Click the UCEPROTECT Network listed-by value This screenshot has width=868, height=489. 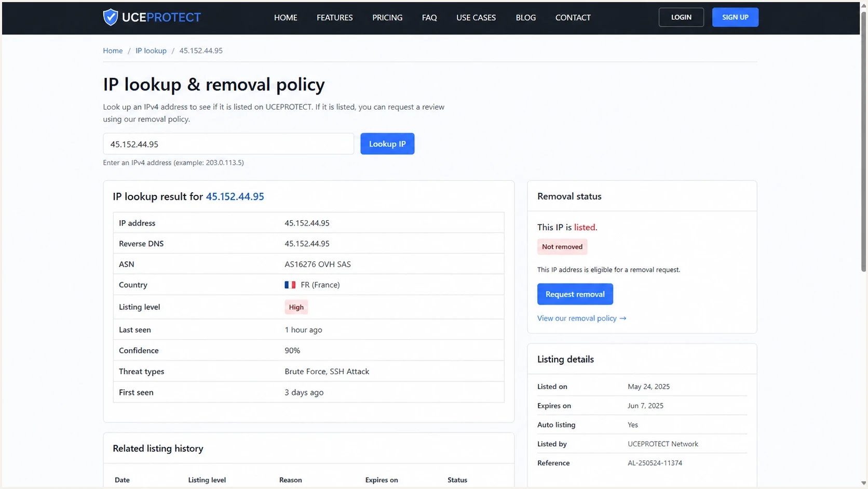tap(663, 444)
